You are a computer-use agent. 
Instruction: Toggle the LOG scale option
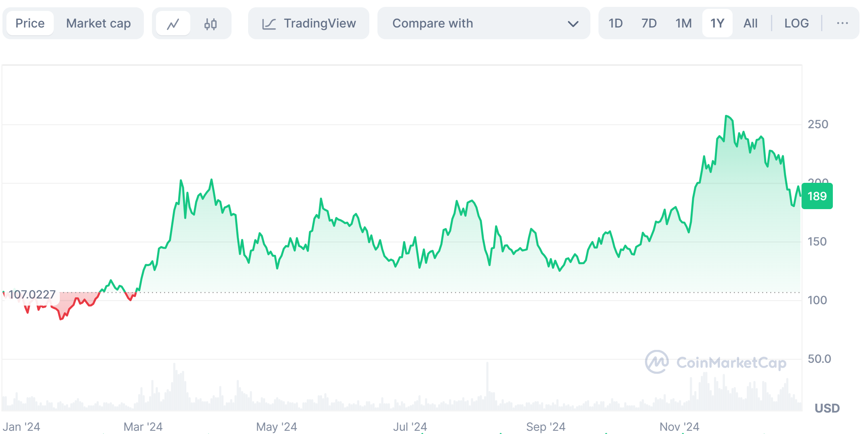[x=796, y=23]
